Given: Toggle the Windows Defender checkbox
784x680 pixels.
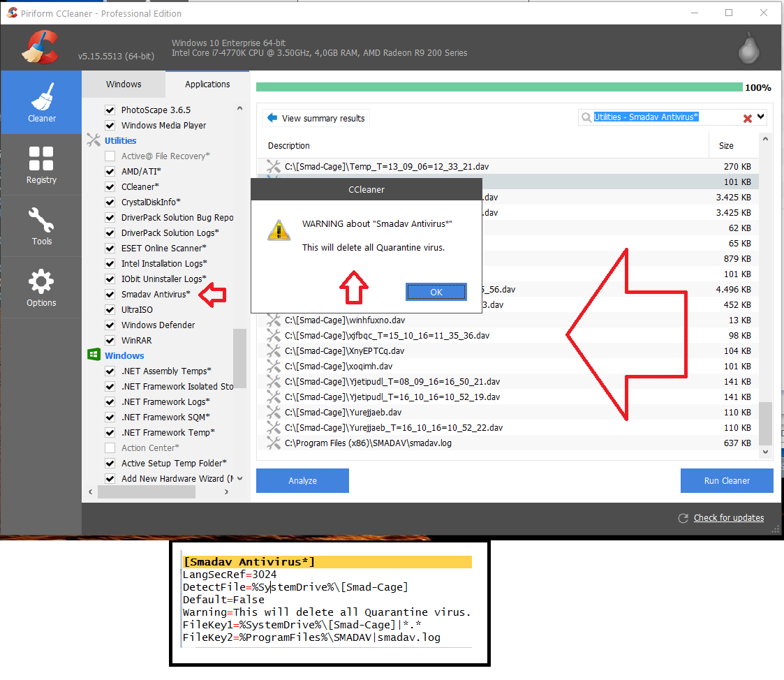Looking at the screenshot, I should pyautogui.click(x=110, y=325).
